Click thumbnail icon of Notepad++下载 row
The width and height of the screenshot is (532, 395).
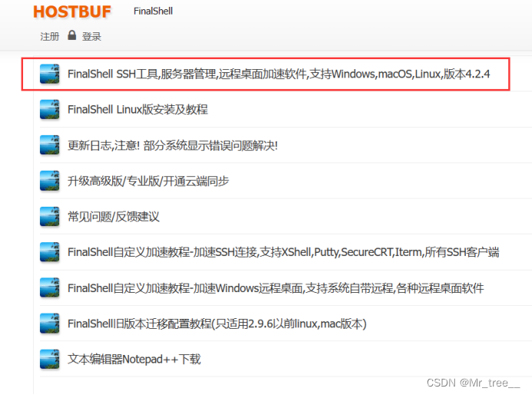coord(49,359)
